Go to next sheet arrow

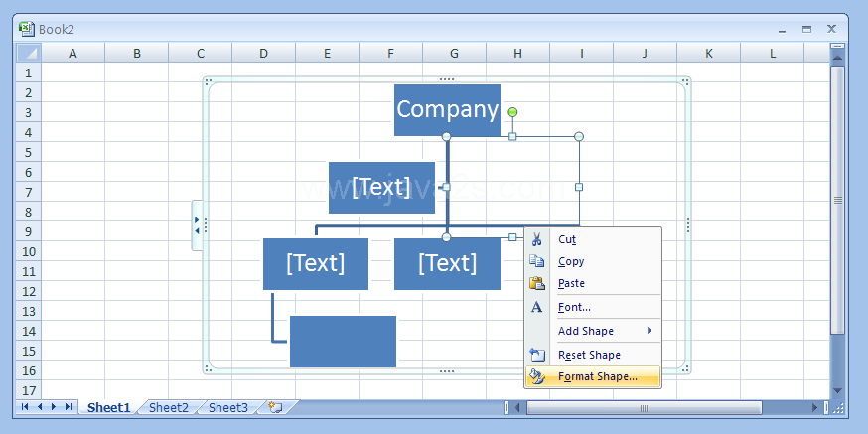54,407
